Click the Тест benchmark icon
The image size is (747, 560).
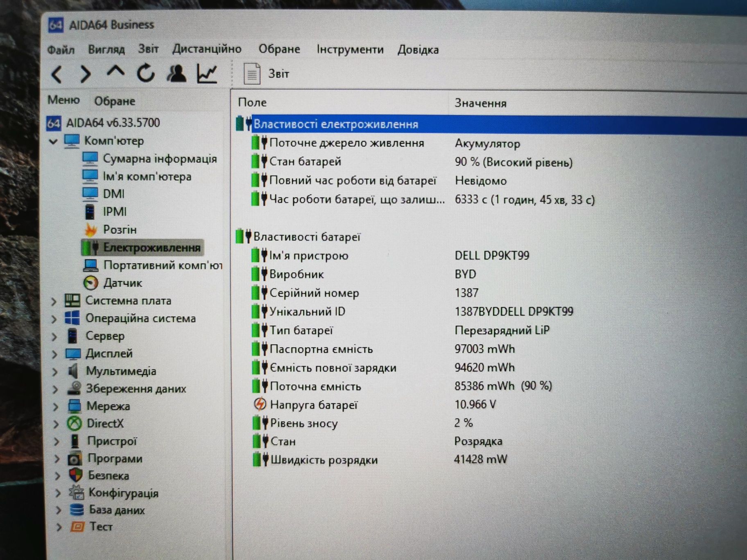[77, 527]
